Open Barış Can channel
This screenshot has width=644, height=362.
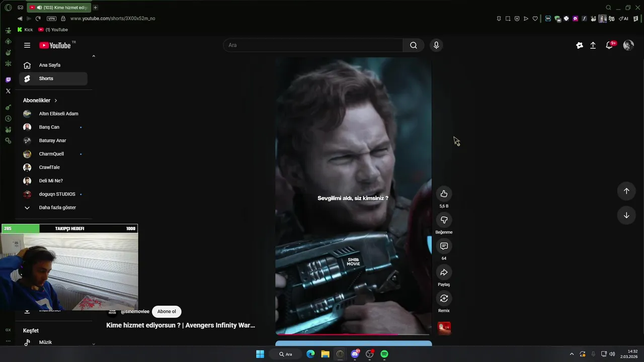pos(53,127)
